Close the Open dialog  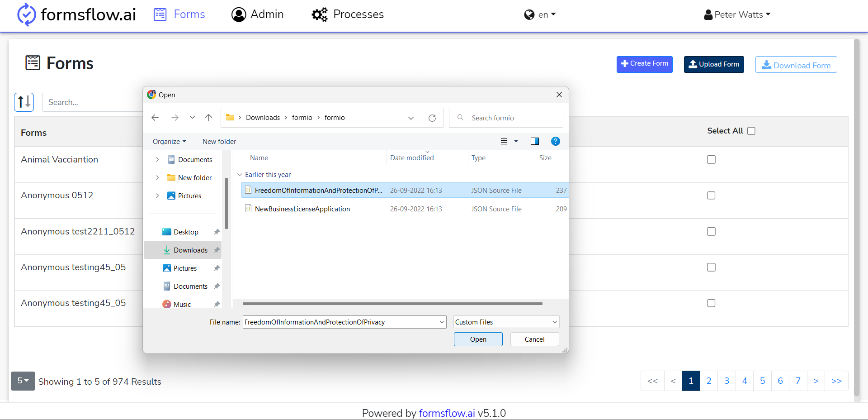559,95
